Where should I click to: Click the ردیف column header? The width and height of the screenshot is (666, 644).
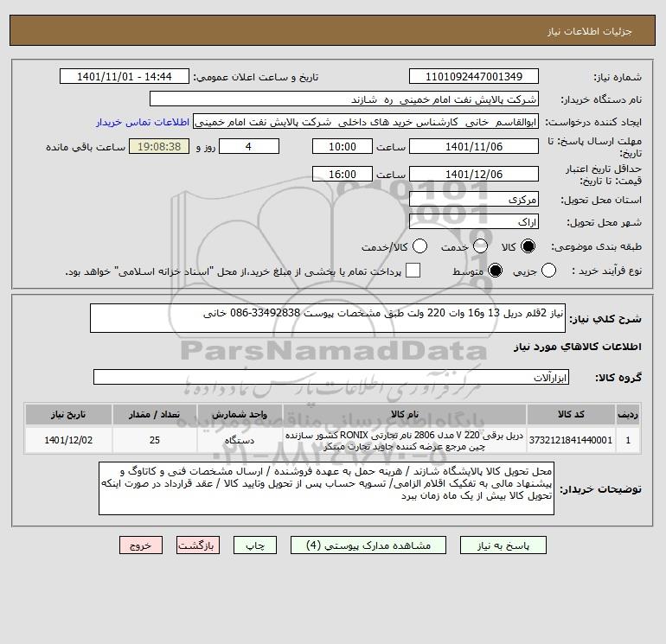click(628, 414)
